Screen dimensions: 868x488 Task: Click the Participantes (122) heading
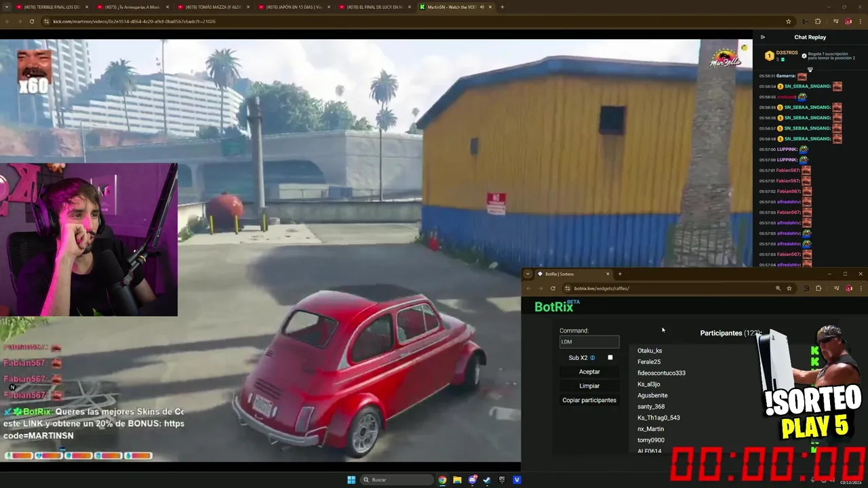730,333
